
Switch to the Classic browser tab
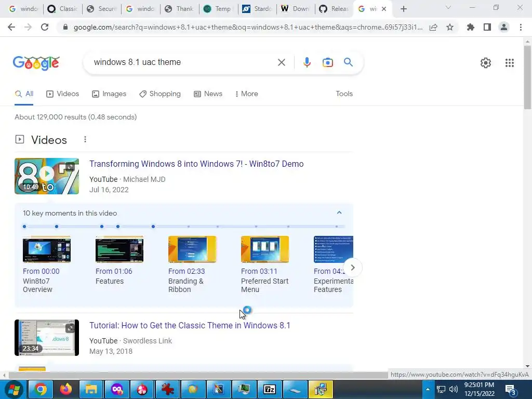62,9
